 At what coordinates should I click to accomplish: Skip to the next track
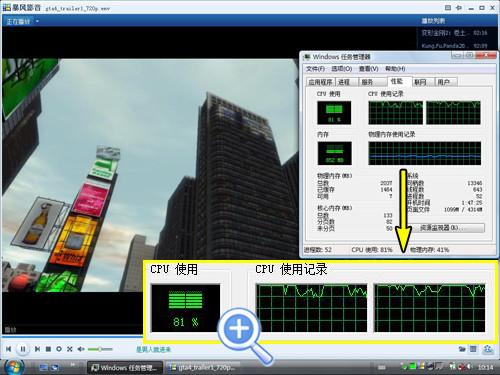tap(37, 349)
